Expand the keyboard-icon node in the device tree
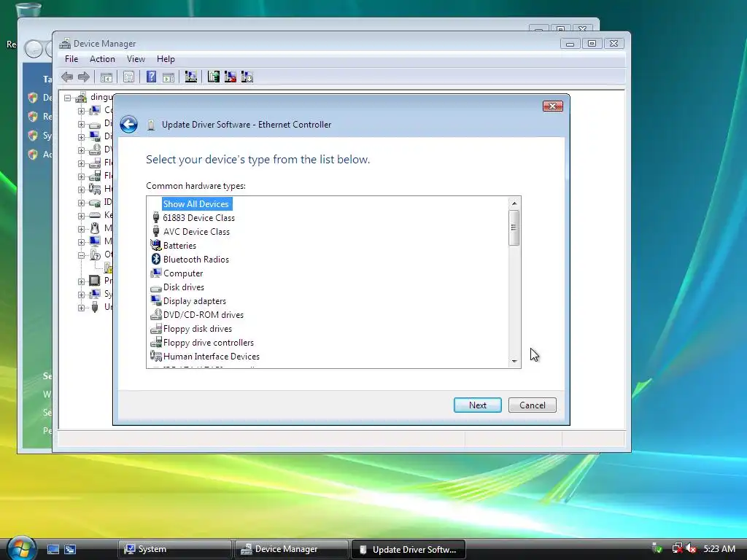This screenshot has width=747, height=560. click(x=82, y=216)
